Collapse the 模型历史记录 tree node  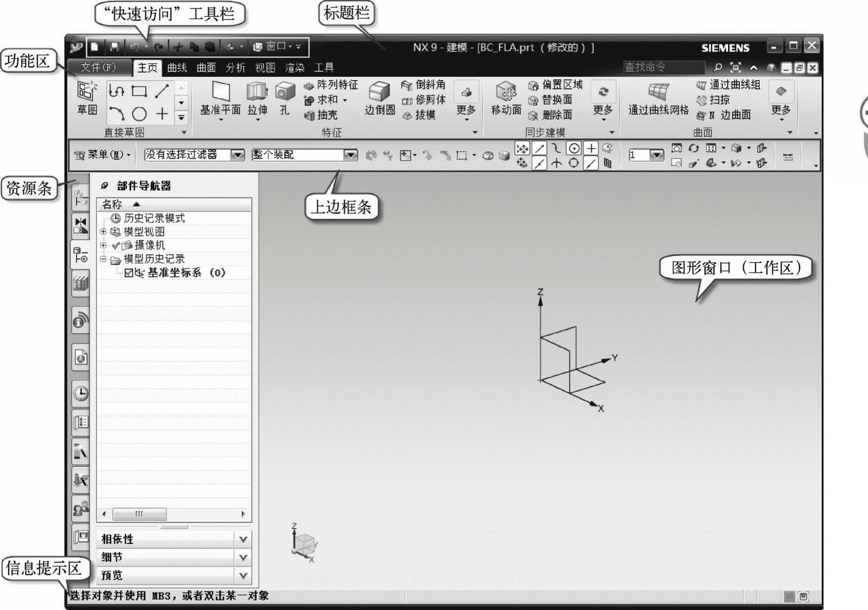tap(103, 259)
